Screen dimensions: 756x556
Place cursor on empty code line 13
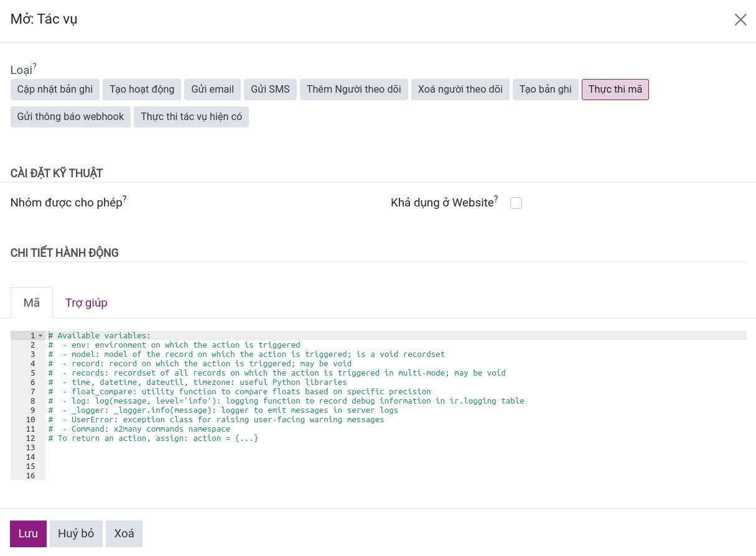(396, 448)
